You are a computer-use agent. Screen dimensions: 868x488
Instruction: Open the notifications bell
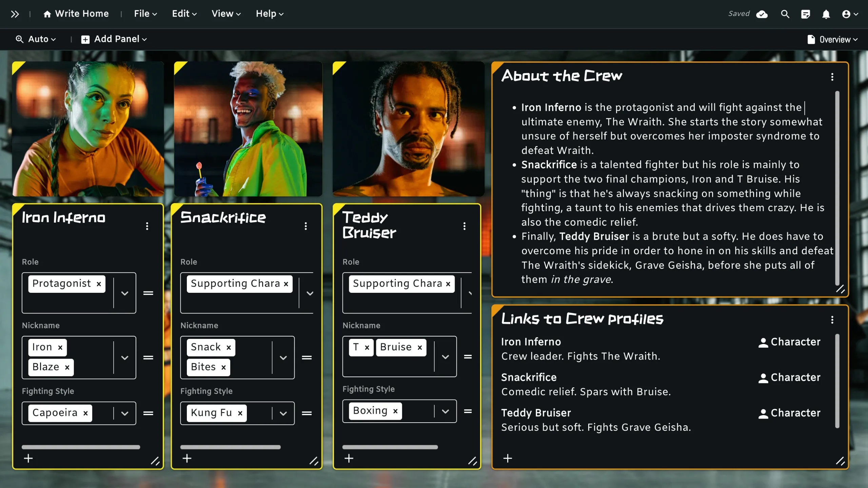826,14
